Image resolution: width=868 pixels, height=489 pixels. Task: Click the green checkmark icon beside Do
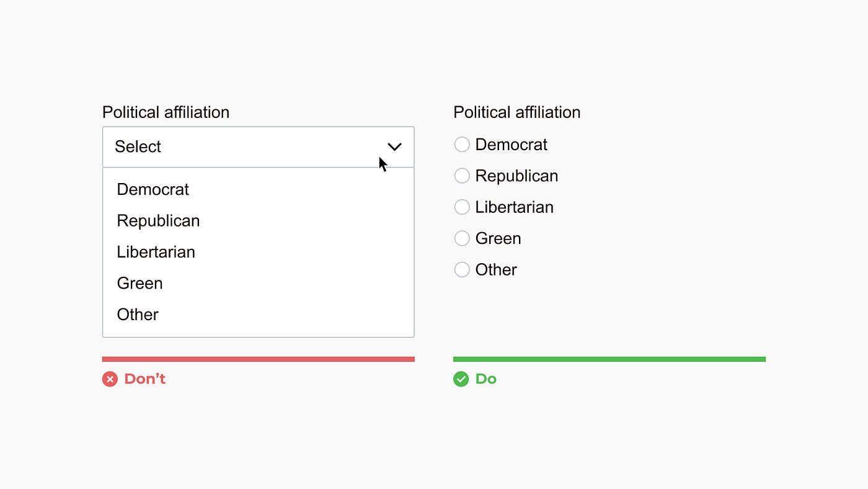(x=461, y=379)
